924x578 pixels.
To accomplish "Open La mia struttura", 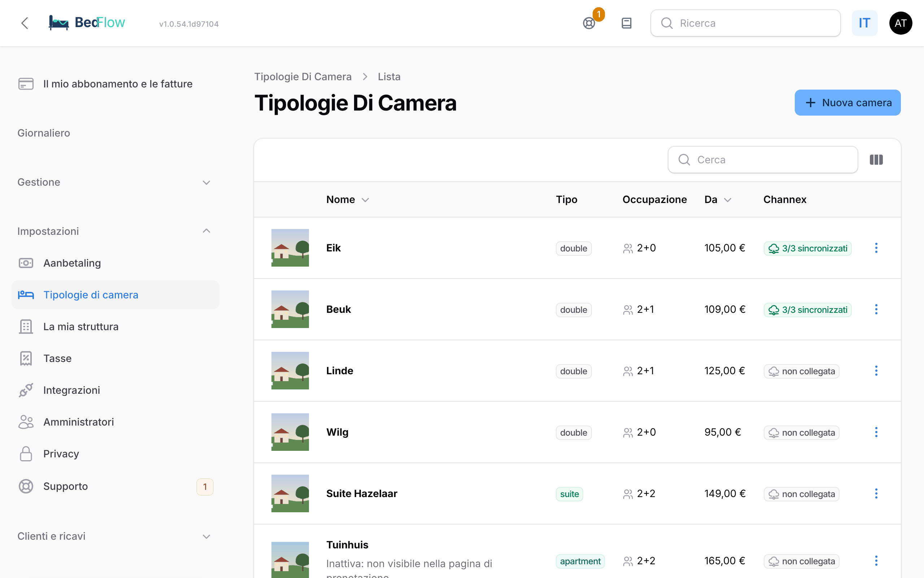I will click(115, 327).
